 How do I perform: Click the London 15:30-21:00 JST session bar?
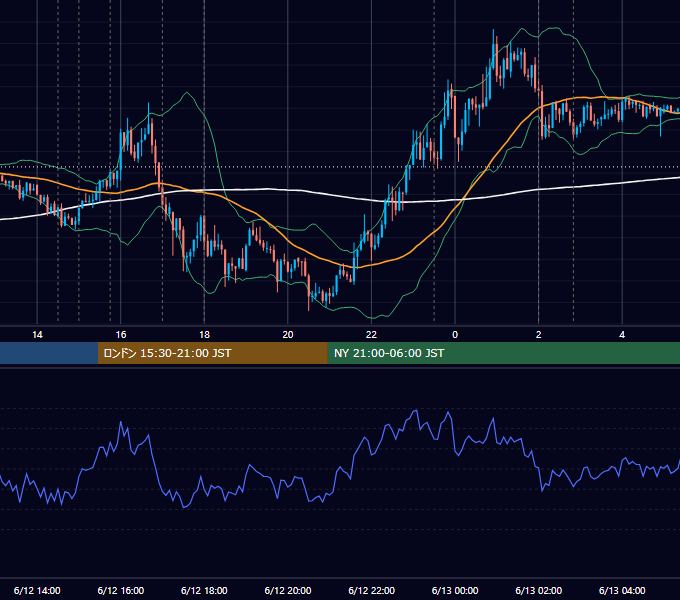point(212,353)
